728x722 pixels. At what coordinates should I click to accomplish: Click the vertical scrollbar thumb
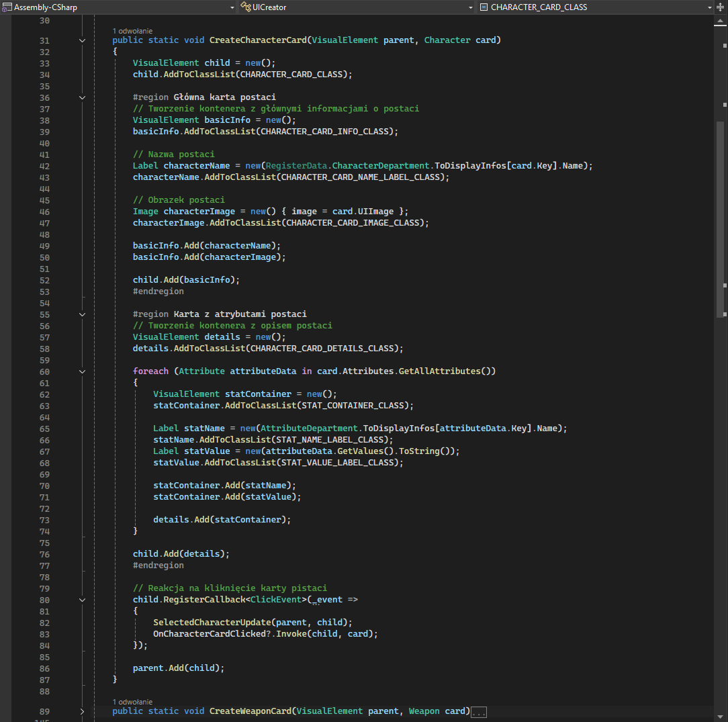720,218
